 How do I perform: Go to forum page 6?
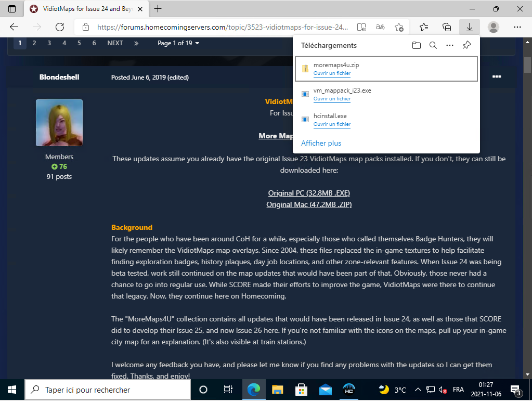[94, 43]
